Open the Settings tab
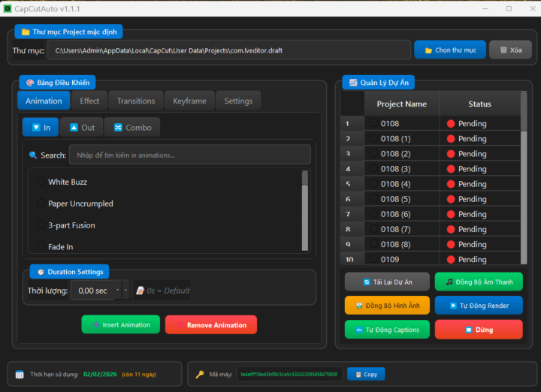This screenshot has height=392, width=541. pos(238,101)
